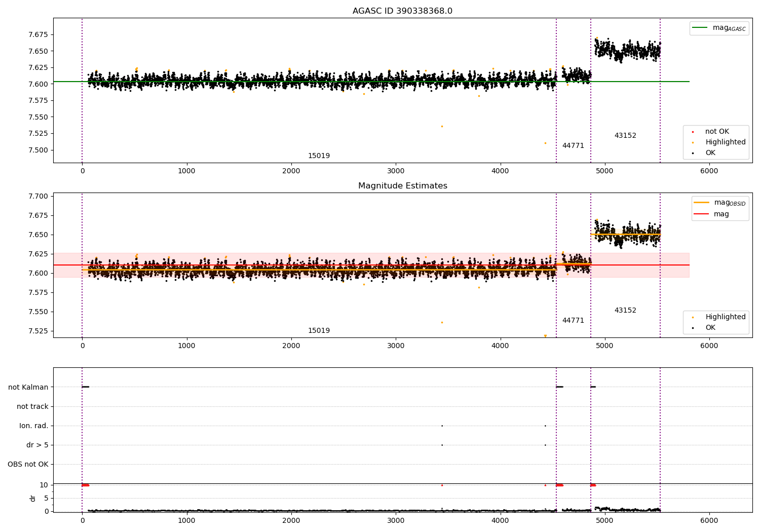Click obsid label 15019 in the AGASC ID panel
This screenshot has height=532, width=760.
point(319,156)
